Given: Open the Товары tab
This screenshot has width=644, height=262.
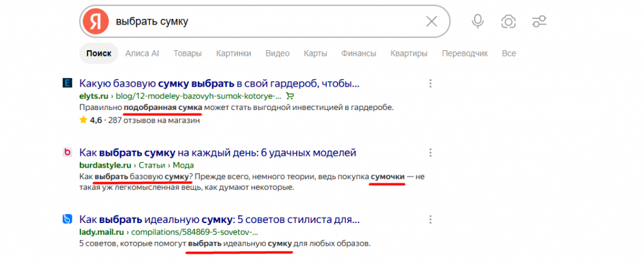Looking at the screenshot, I should (187, 53).
